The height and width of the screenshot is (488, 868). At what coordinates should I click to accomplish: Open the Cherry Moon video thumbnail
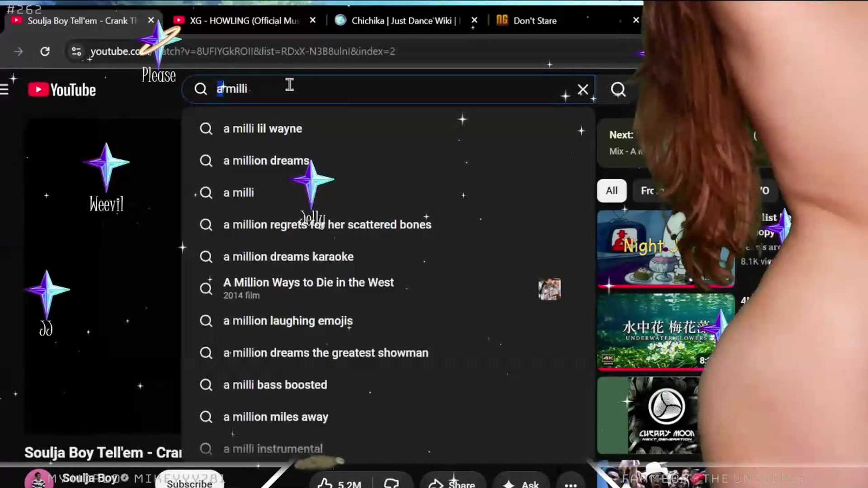click(x=649, y=415)
